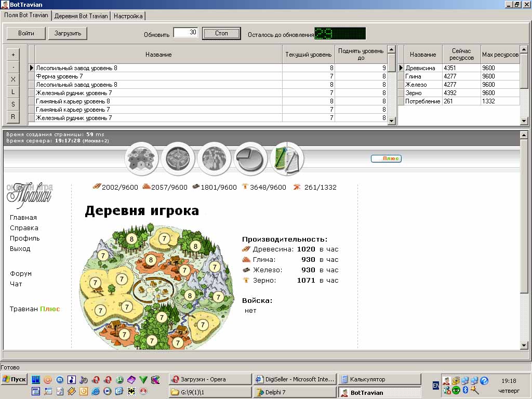
Task: Switch to Delphi 7 taskbar window
Action: [295, 392]
